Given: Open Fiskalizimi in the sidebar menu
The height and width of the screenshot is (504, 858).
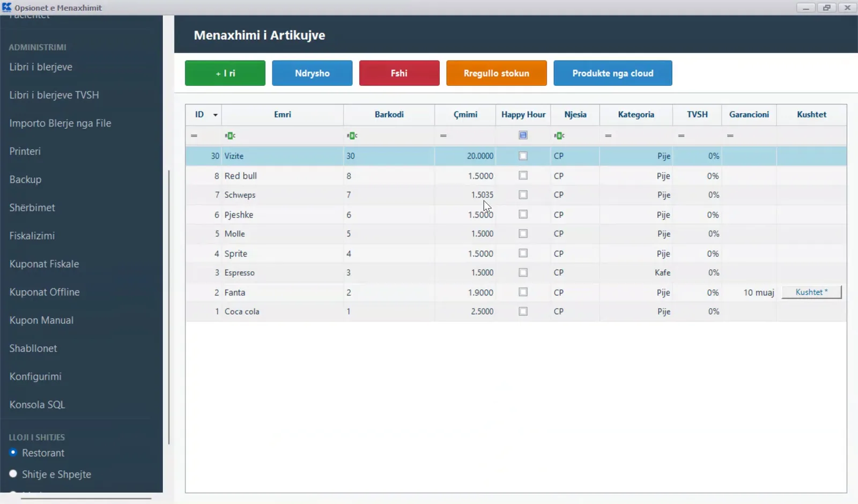Looking at the screenshot, I should 32,235.
